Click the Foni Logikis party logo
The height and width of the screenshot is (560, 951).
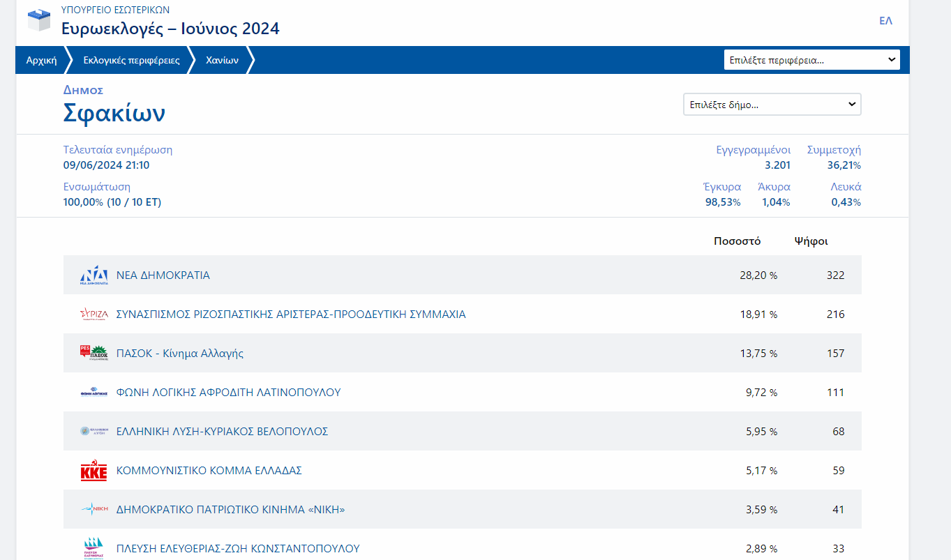click(93, 393)
